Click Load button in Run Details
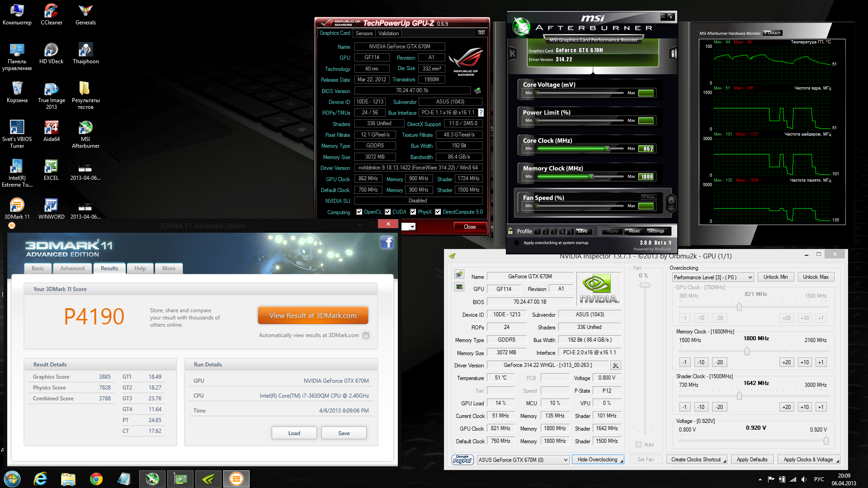The width and height of the screenshot is (868, 488). click(294, 433)
